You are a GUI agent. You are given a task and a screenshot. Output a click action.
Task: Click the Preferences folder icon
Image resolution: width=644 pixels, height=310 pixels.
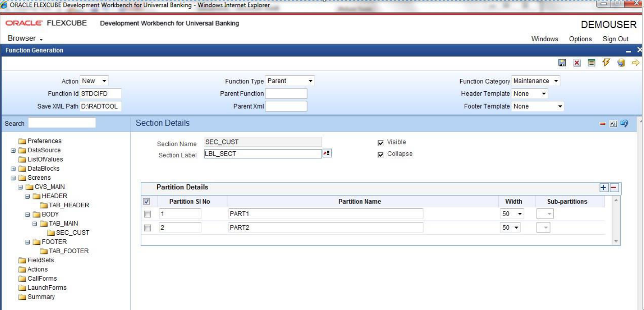click(22, 141)
